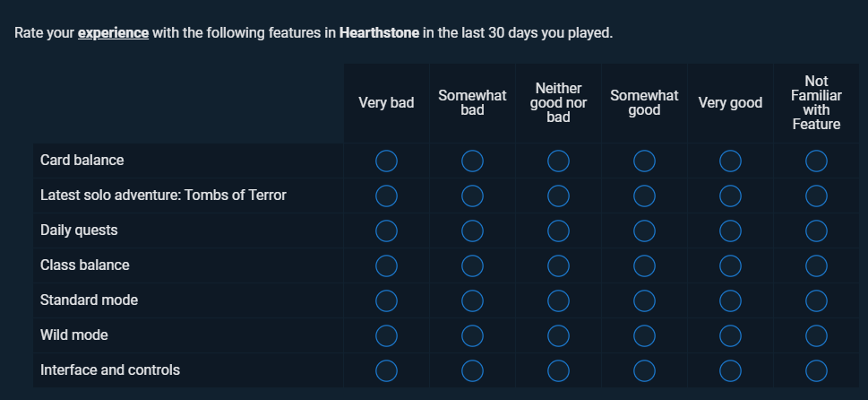Select Somewhat bad for Card balance
Viewport: 868px width, 400px height.
pos(472,161)
